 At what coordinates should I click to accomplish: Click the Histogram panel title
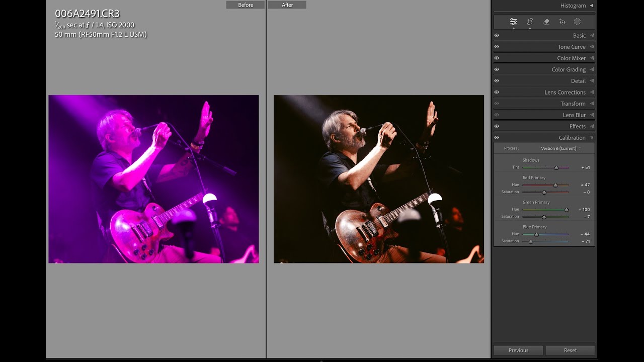573,6
